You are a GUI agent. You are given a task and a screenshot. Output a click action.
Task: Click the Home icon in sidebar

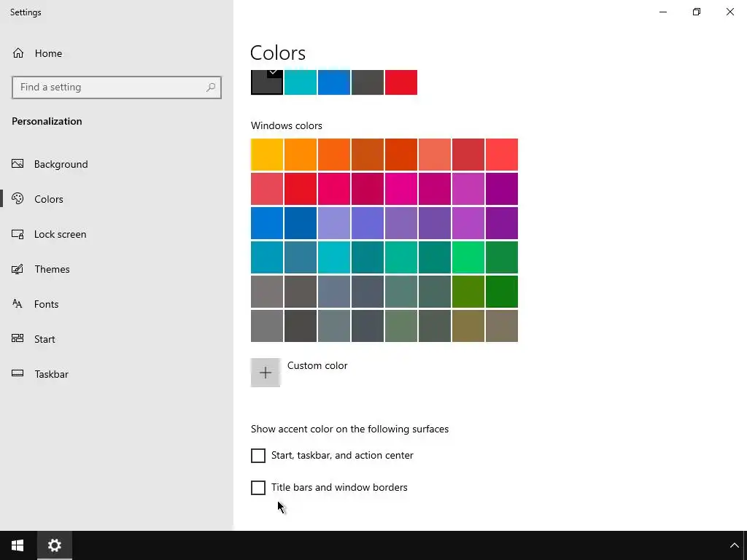pyautogui.click(x=18, y=53)
